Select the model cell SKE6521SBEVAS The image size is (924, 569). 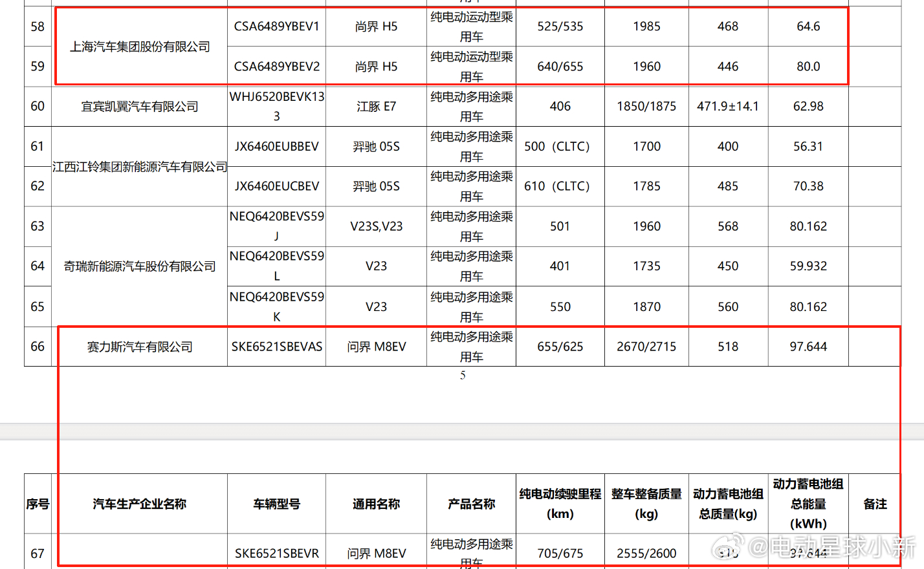pos(276,347)
